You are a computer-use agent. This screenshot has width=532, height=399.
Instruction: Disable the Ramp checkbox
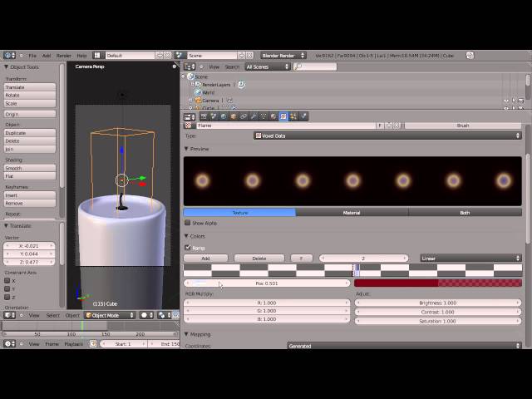pos(188,248)
